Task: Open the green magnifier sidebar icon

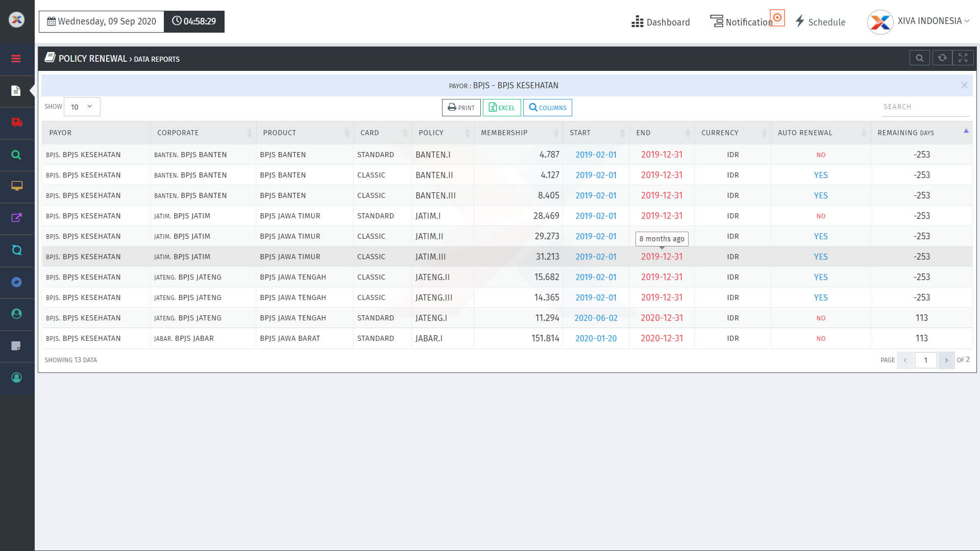Action: (16, 155)
